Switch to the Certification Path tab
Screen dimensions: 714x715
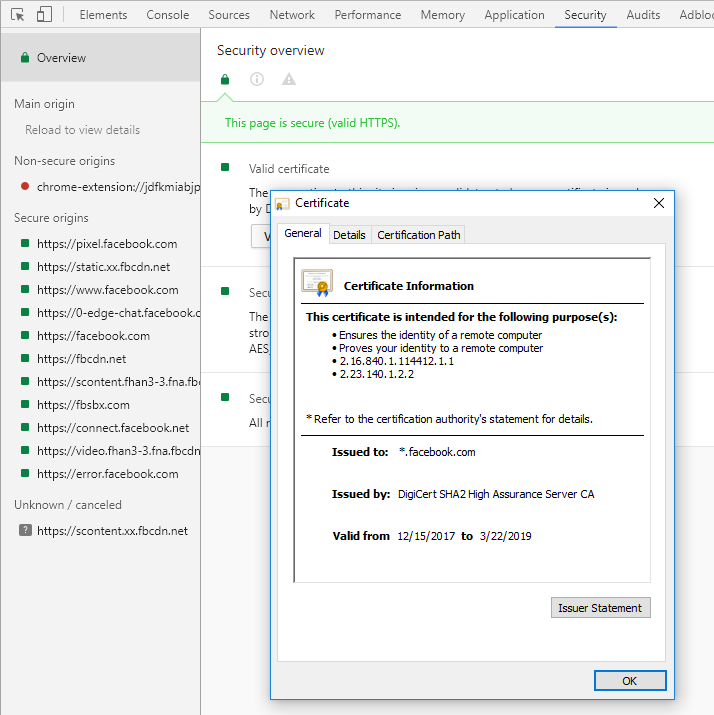419,235
